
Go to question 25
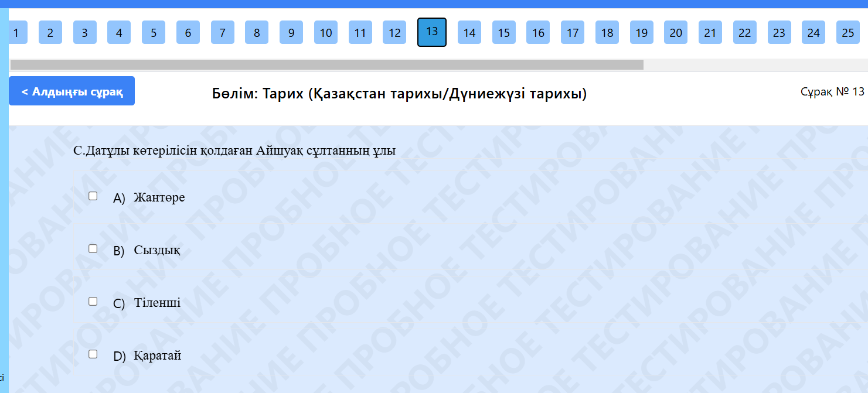tap(848, 32)
